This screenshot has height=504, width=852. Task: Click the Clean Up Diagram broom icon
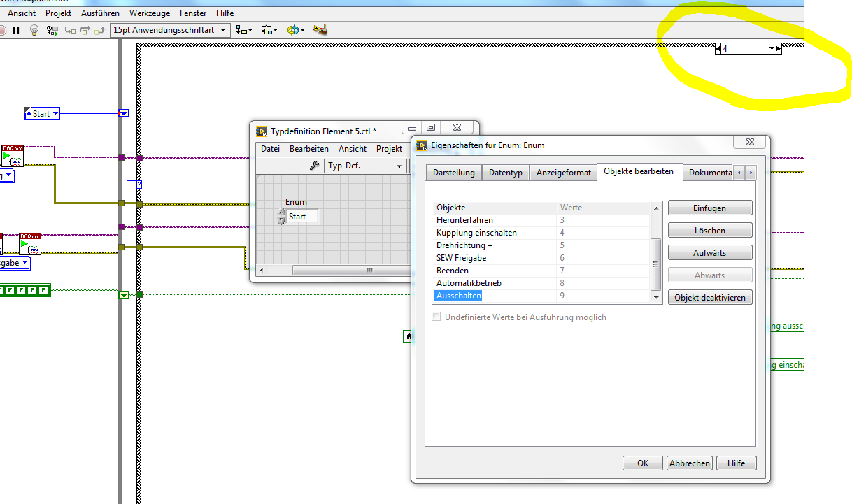(x=320, y=30)
